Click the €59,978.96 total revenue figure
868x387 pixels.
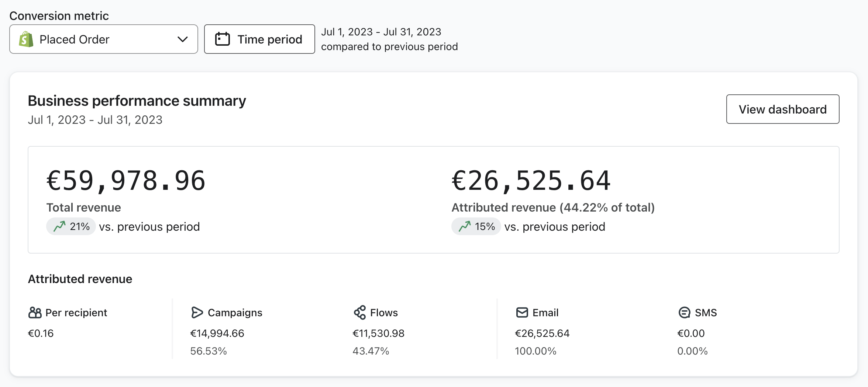126,181
